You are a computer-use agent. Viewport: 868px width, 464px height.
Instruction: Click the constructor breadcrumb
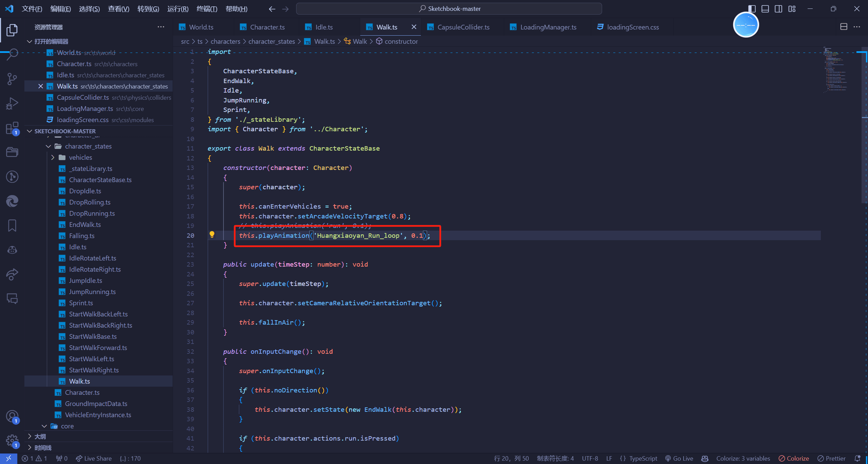[401, 41]
